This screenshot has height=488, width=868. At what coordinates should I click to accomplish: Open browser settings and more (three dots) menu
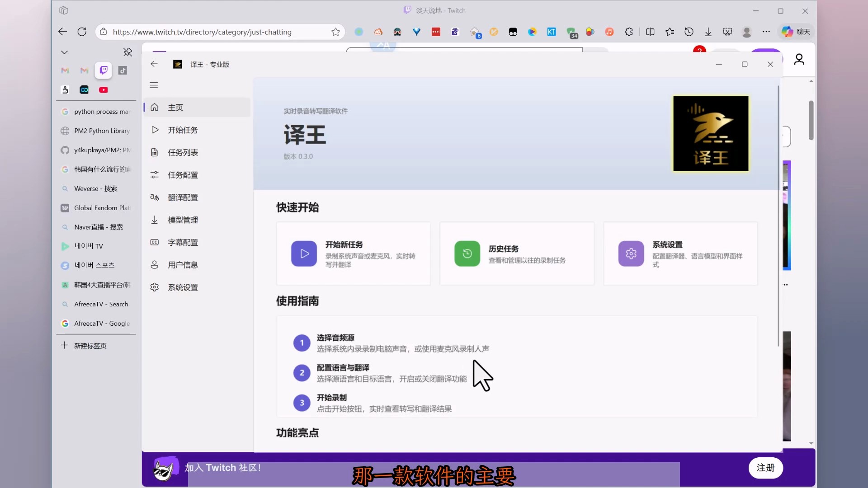click(x=766, y=32)
